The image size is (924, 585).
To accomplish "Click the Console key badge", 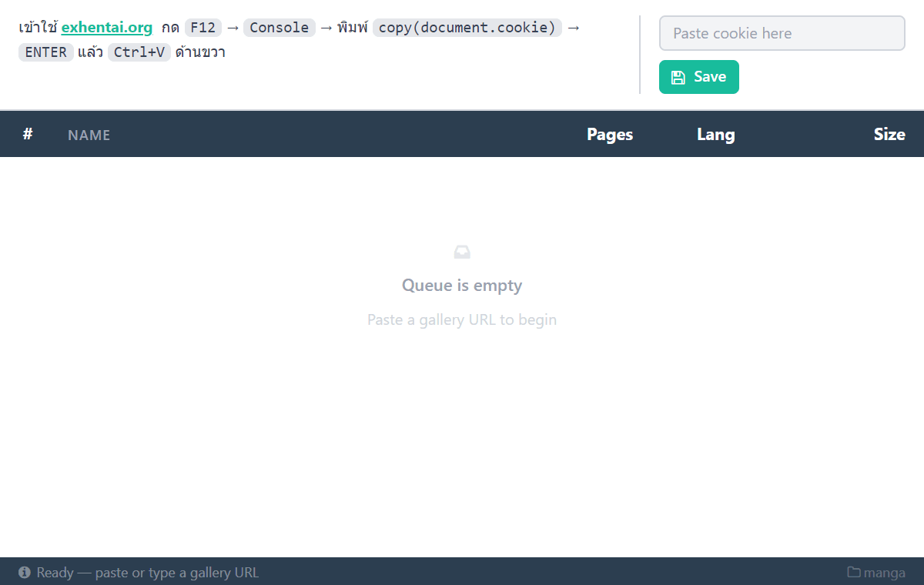I will click(x=280, y=28).
